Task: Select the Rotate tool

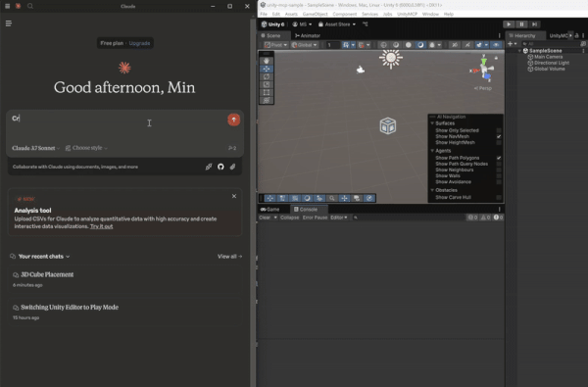Action: pyautogui.click(x=267, y=76)
